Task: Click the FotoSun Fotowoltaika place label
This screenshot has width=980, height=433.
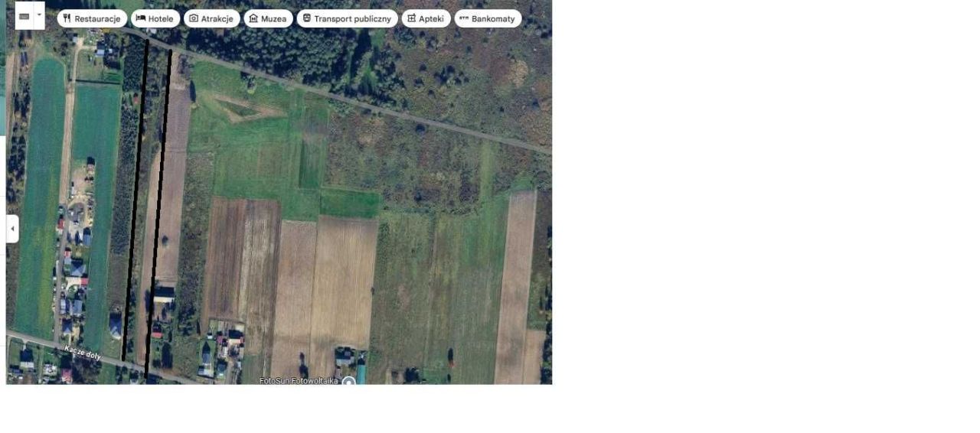Action: tap(299, 380)
